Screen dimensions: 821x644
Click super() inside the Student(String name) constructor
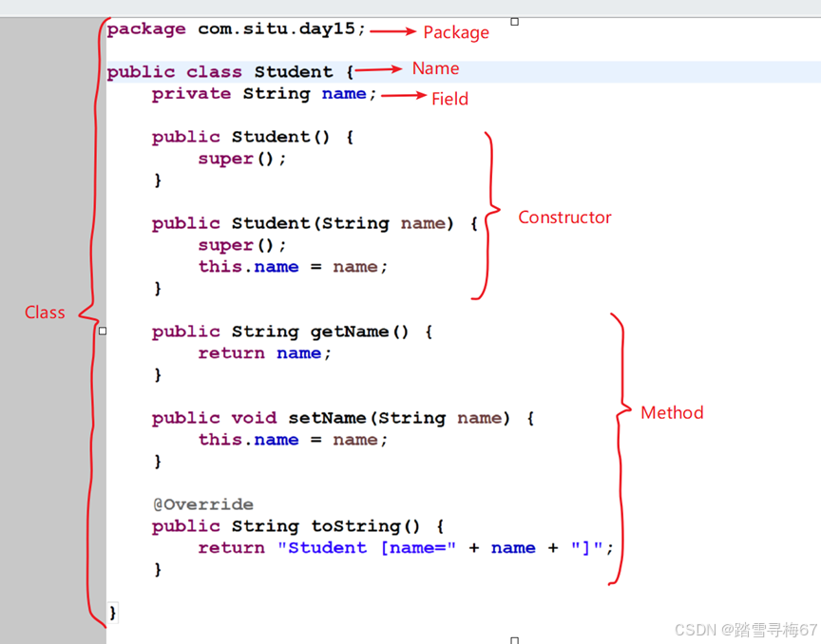[242, 246]
